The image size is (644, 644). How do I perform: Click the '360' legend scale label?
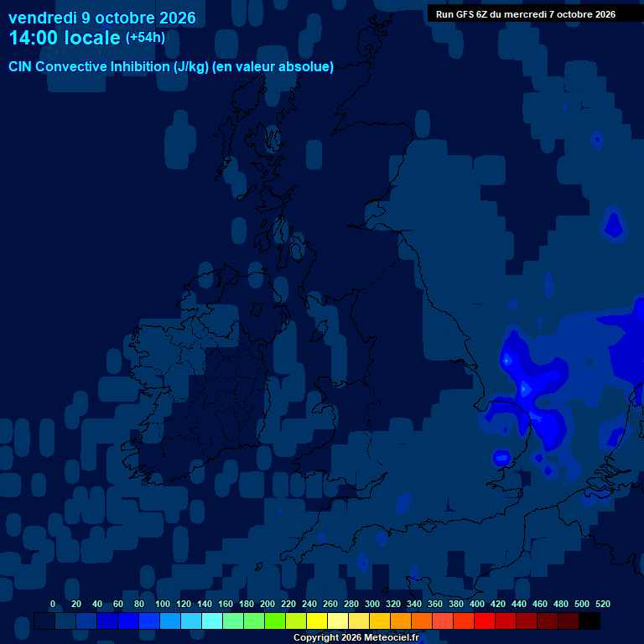[x=434, y=604]
